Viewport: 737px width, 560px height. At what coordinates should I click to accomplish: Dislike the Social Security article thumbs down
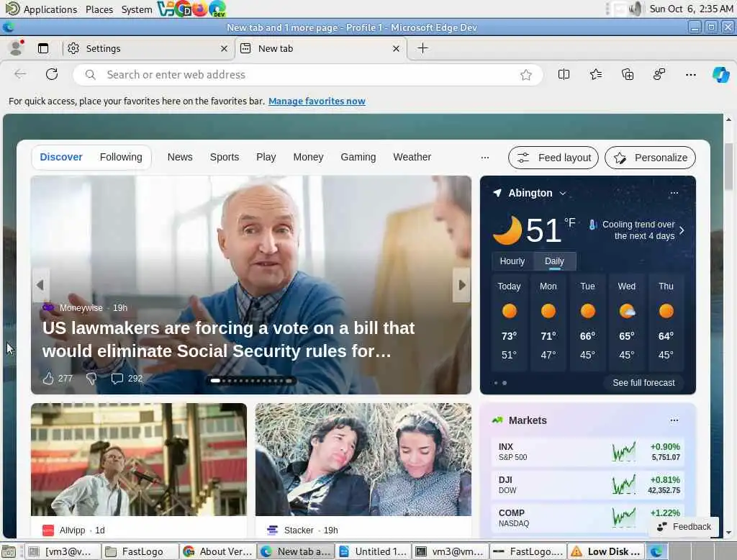[91, 379]
